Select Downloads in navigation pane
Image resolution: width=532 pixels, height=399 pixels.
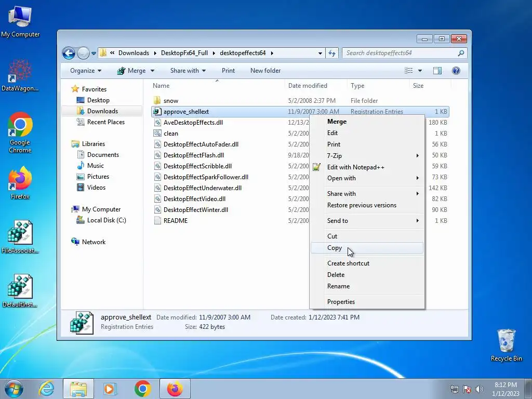click(102, 111)
